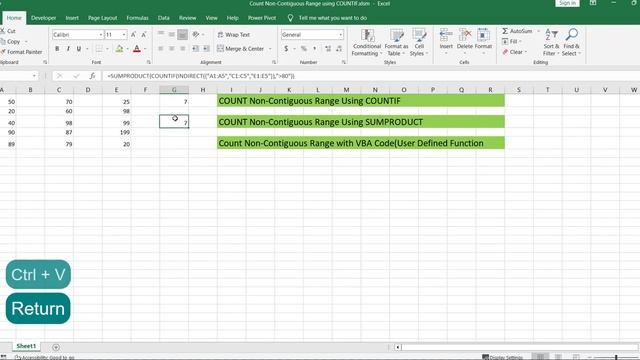Decrease font size with the smaller A icon

[144, 35]
